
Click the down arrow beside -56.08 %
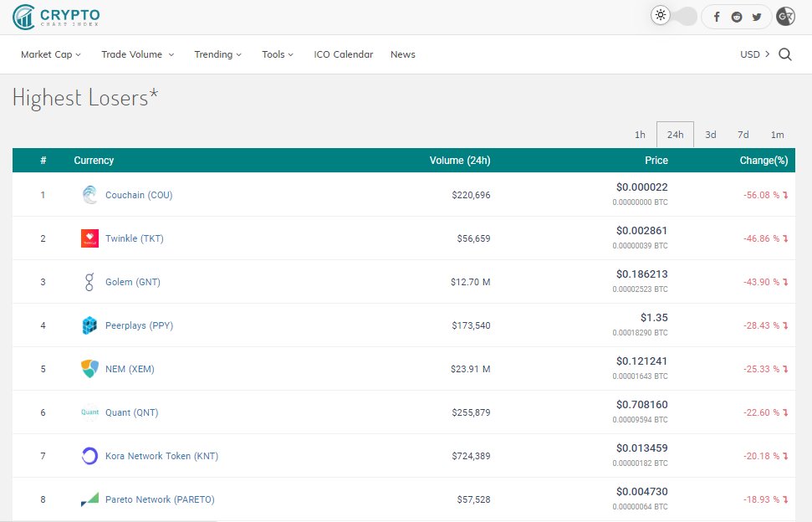point(785,195)
